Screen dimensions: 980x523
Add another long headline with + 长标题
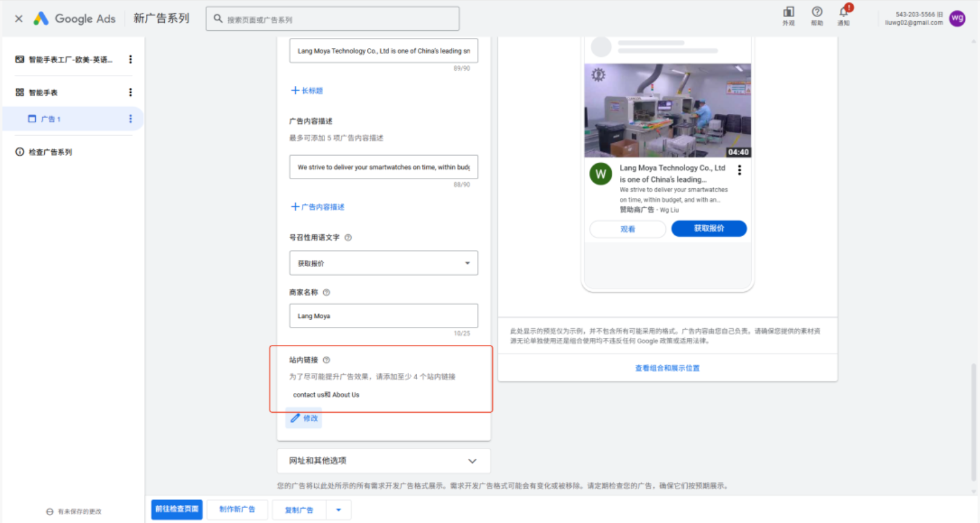[x=307, y=91]
